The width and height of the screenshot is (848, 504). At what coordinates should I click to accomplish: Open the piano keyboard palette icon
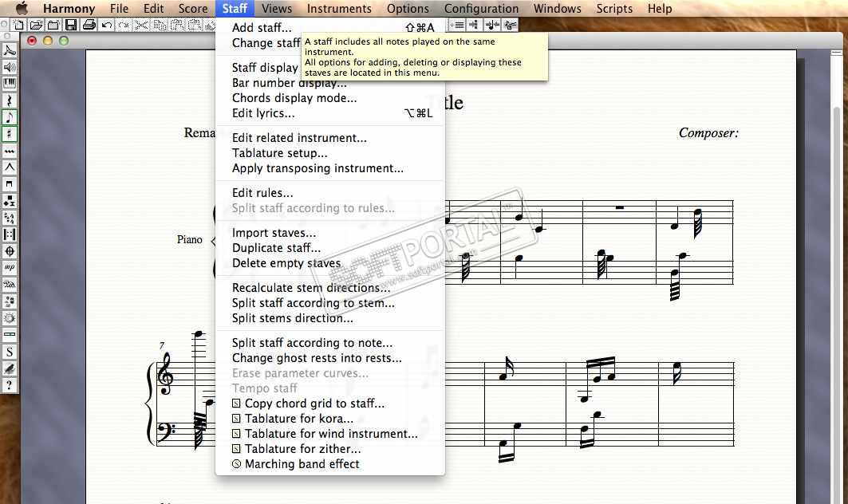[10, 84]
